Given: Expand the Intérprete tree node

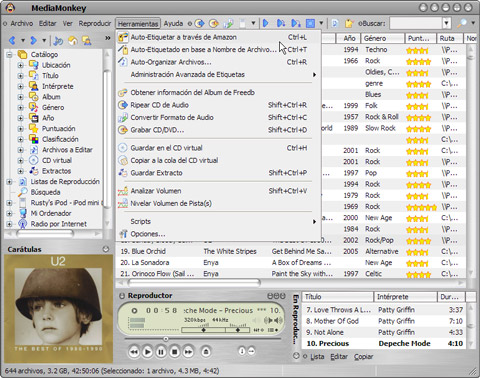Looking at the screenshot, I should coord(20,86).
